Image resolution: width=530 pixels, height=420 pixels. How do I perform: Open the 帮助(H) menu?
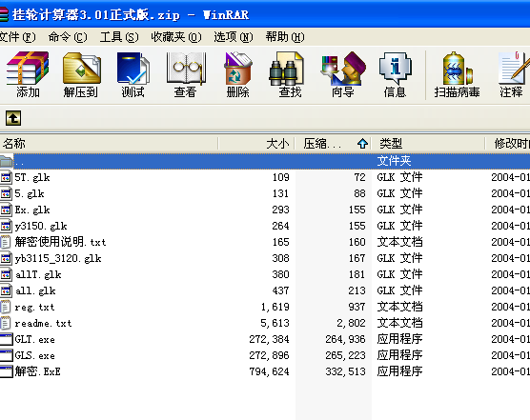click(x=285, y=37)
